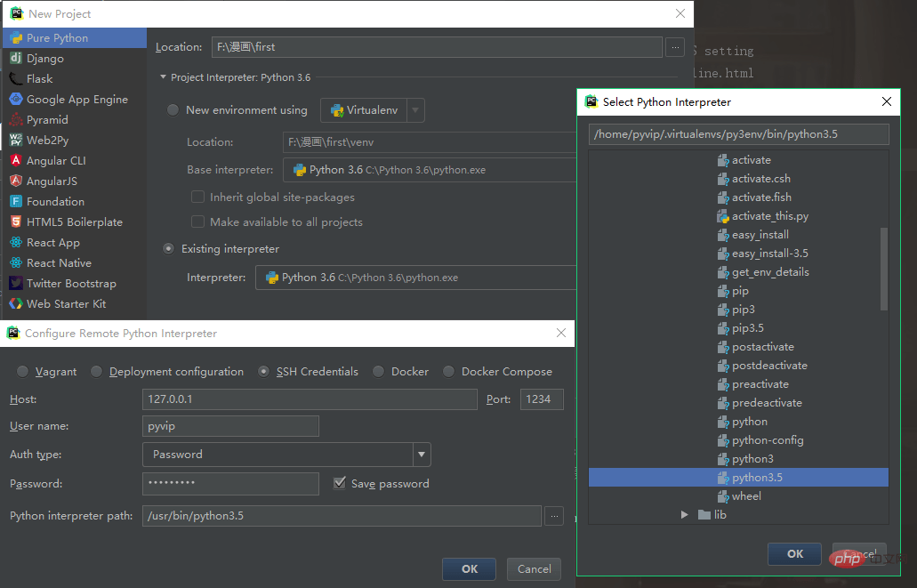Click the User name field
917x588 pixels.
pos(230,426)
